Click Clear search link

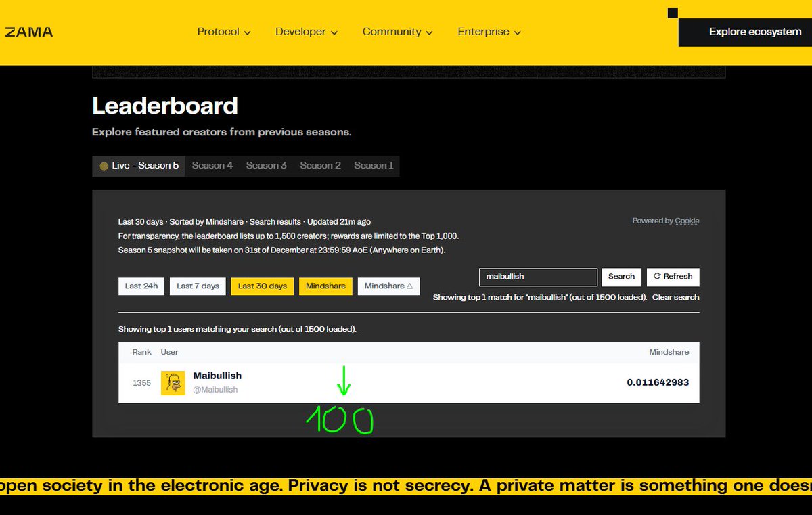[x=675, y=297]
